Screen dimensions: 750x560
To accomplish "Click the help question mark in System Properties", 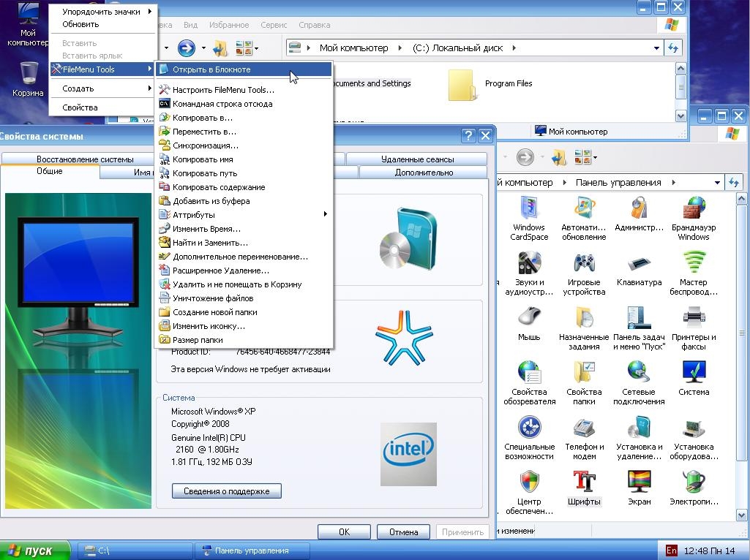I will tap(468, 136).
